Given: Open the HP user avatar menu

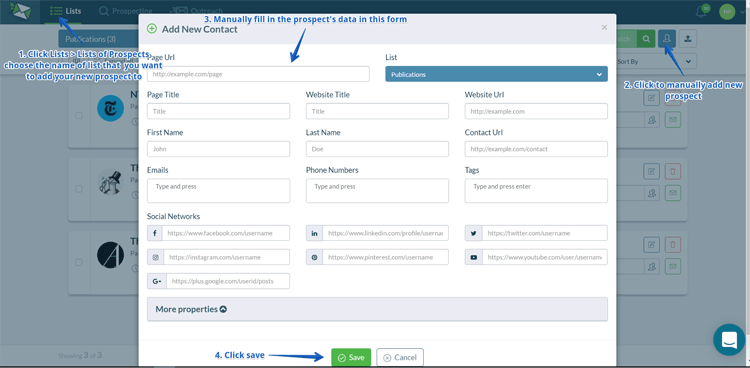Looking at the screenshot, I should pyautogui.click(x=727, y=11).
